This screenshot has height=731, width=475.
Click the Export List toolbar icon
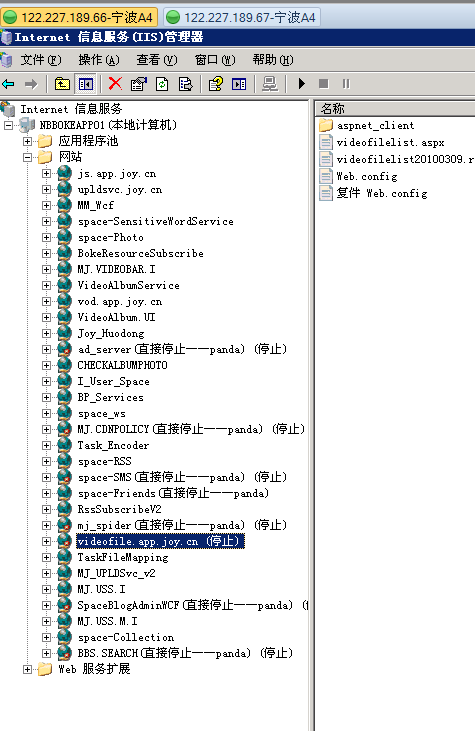coord(186,84)
